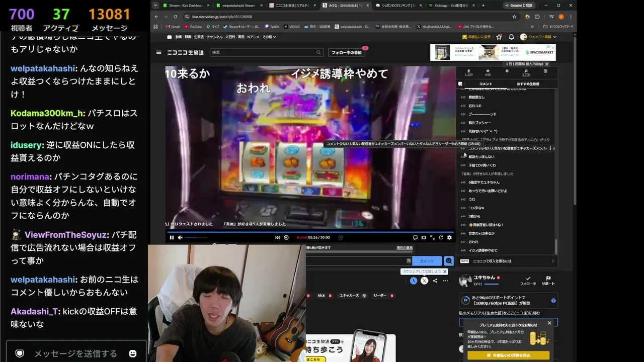Open the emoji picker beside comment button
Screen dimensions: 644x362
tap(449, 261)
